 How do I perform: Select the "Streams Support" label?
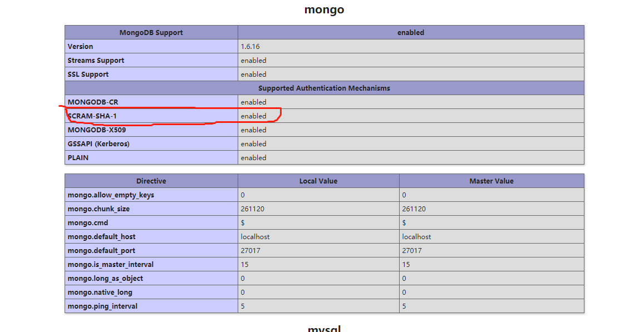(x=96, y=60)
